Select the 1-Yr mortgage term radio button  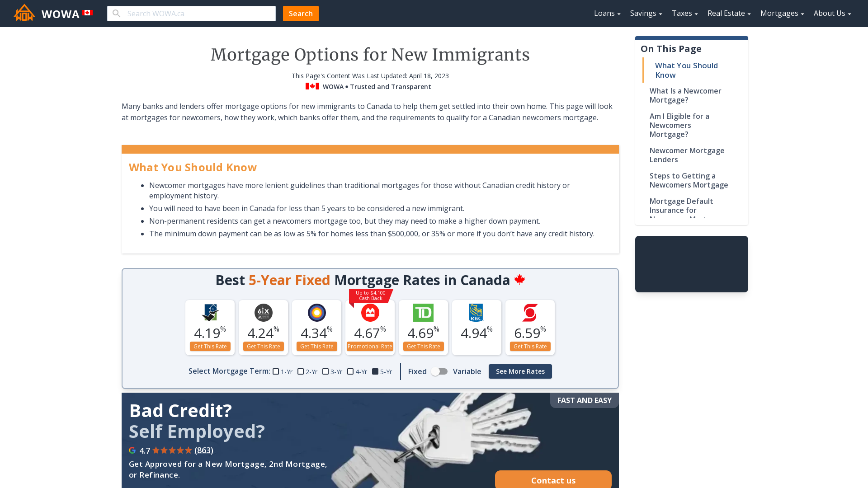(x=275, y=371)
